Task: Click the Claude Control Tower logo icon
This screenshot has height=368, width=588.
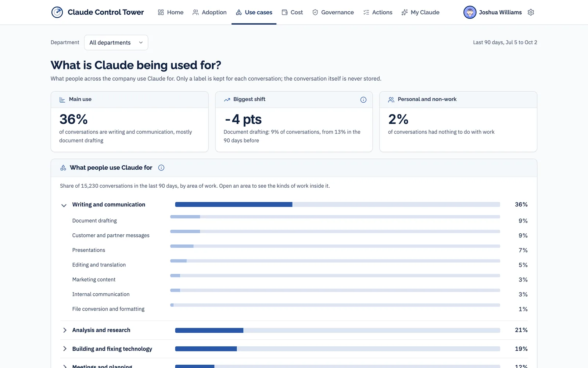Action: point(57,12)
